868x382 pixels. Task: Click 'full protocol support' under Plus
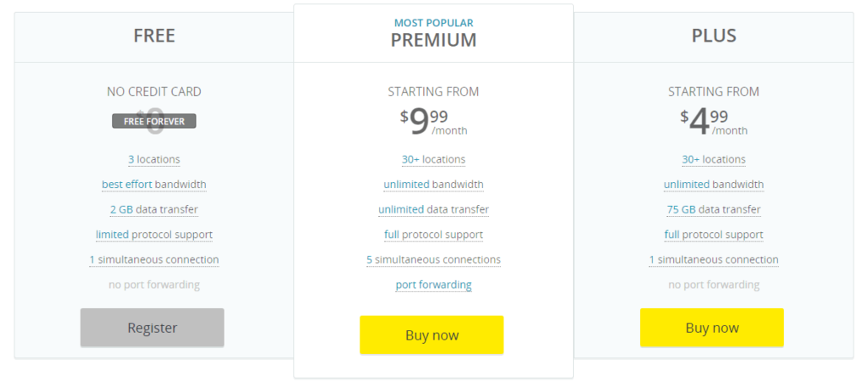point(714,235)
